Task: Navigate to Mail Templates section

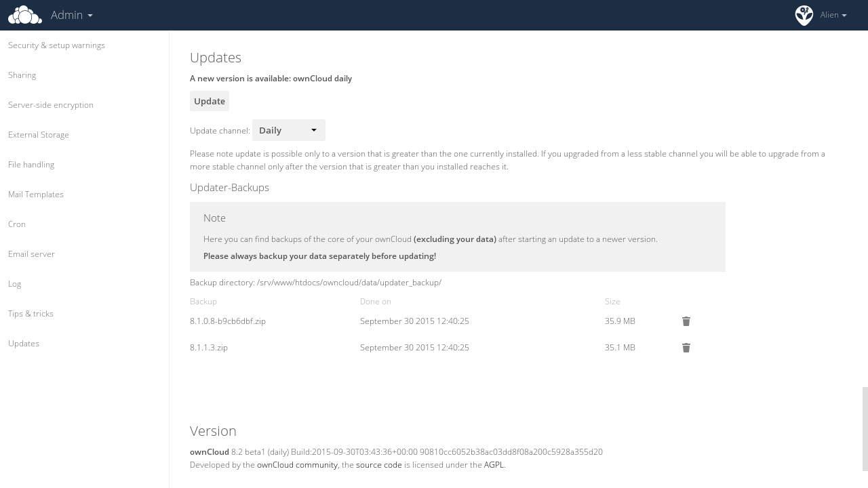Action: (x=36, y=195)
